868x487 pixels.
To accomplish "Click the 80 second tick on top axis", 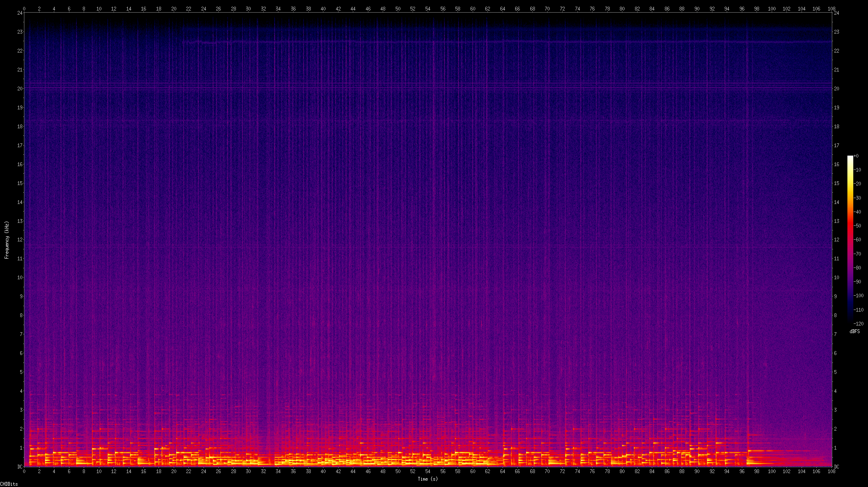I will 622,8.
